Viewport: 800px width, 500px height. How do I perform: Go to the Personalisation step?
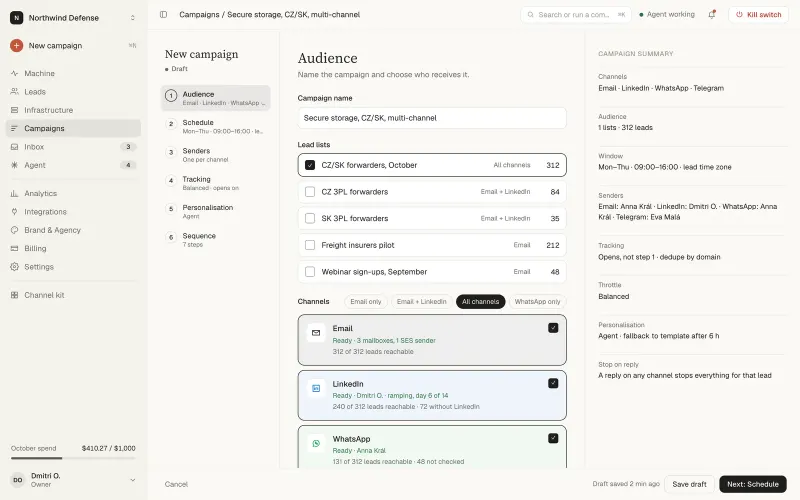pos(216,212)
